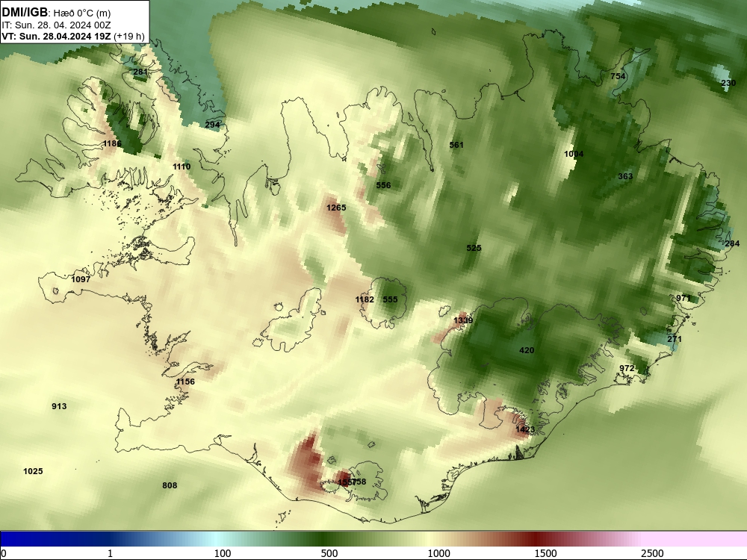
Task: Click the 294 value label
Action: 212,125
